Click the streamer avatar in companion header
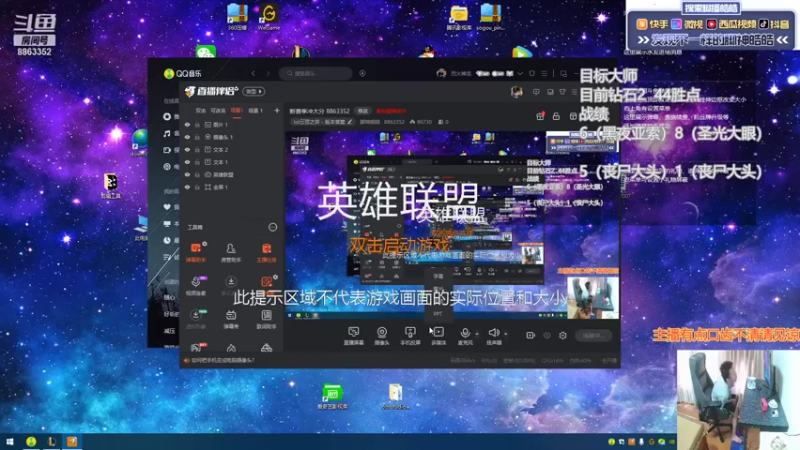Image resolution: width=800 pixels, height=450 pixels. [x=516, y=92]
